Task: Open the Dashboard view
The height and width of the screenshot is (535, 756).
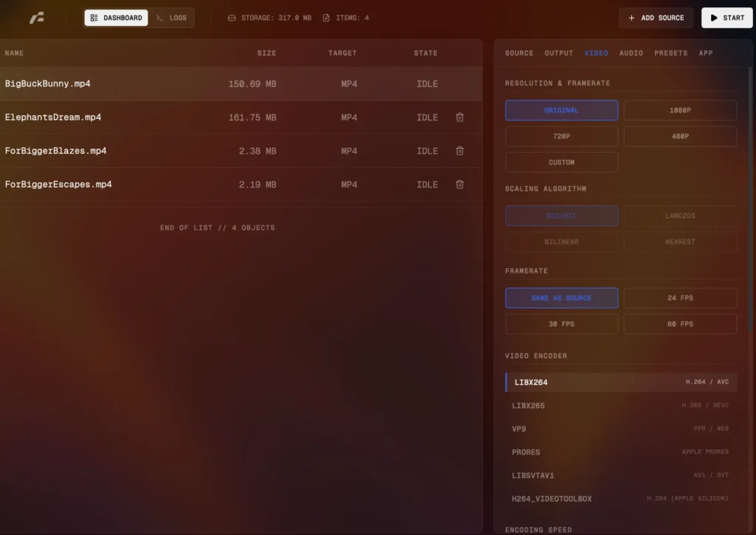Action: 116,18
